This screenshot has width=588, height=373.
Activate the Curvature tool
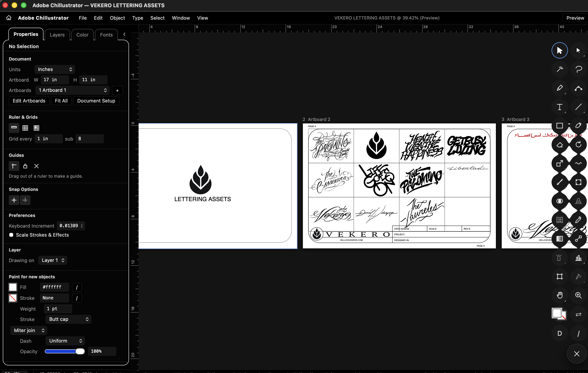(578, 88)
